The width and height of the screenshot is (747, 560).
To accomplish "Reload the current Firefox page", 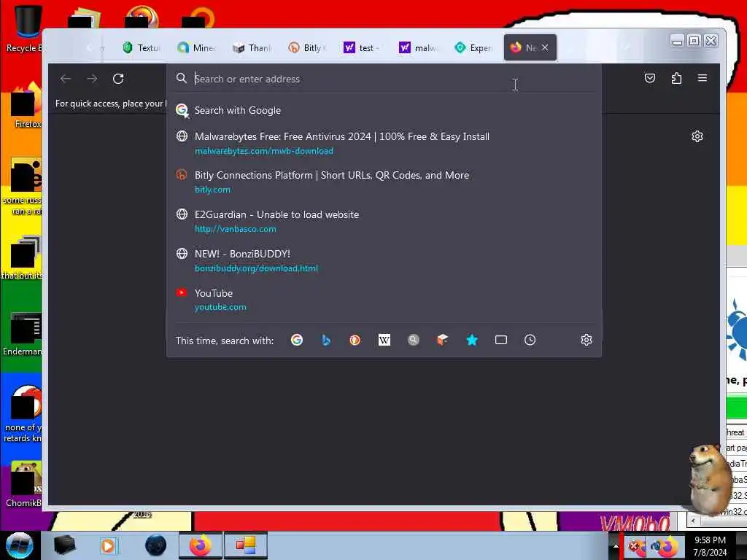I will pyautogui.click(x=118, y=79).
